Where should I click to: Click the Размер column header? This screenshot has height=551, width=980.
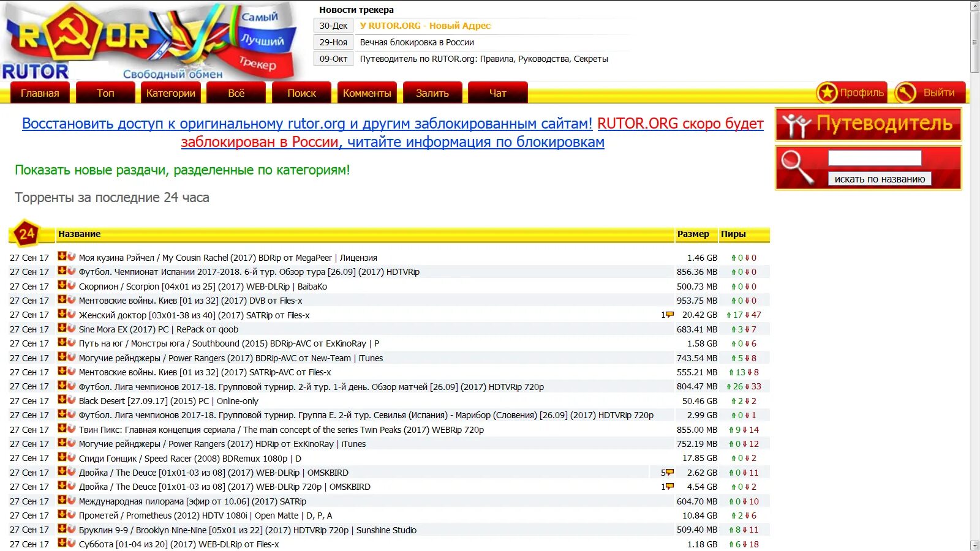click(x=693, y=234)
